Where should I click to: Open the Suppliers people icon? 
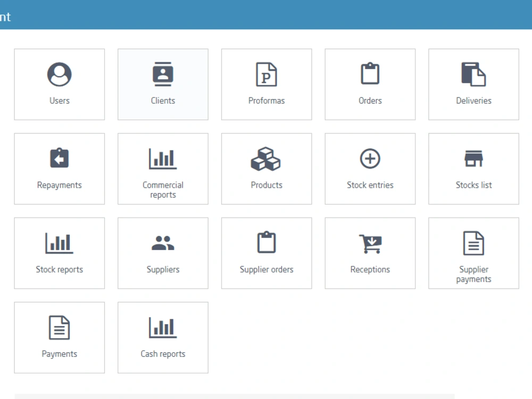(x=163, y=243)
